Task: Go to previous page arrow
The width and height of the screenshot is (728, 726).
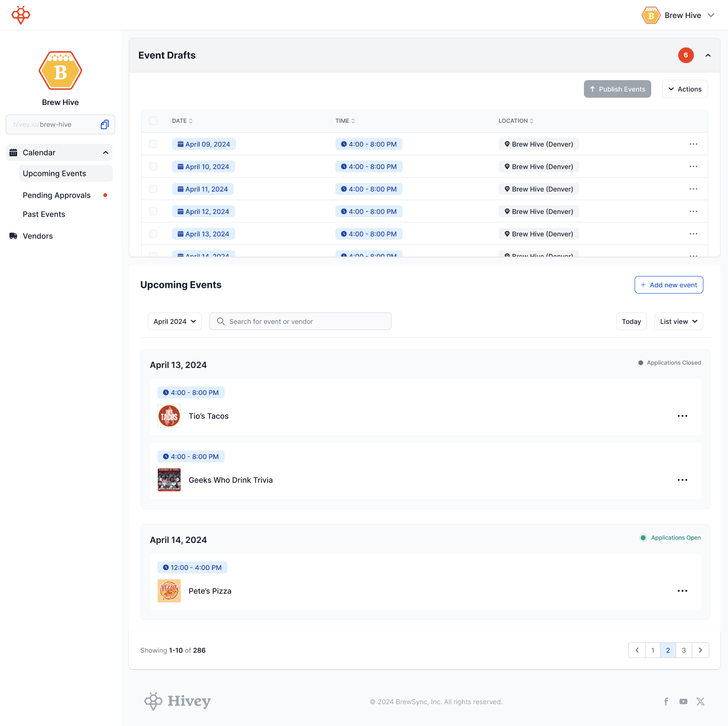Action: coord(637,650)
